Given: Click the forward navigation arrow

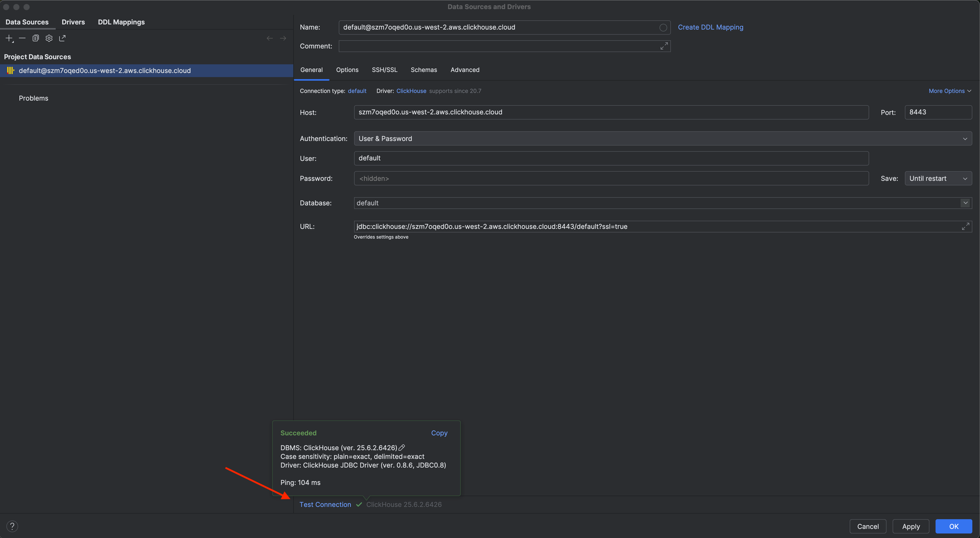Looking at the screenshot, I should point(283,38).
